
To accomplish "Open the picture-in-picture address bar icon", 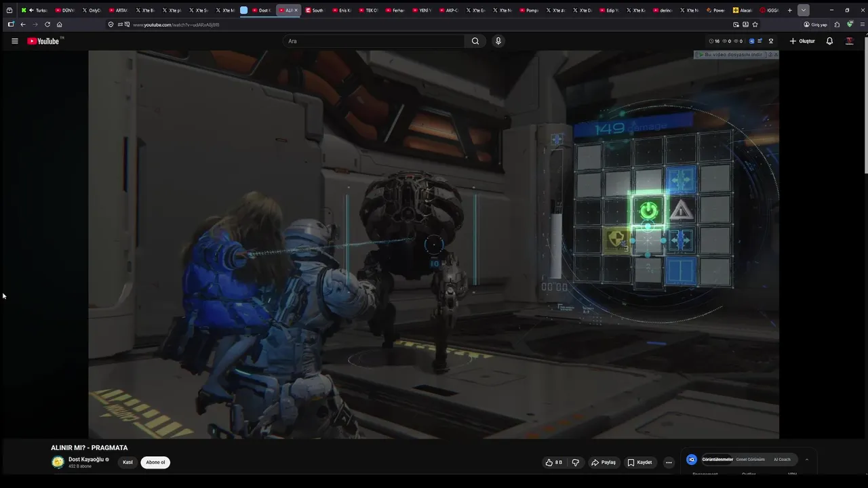I will click(x=736, y=24).
